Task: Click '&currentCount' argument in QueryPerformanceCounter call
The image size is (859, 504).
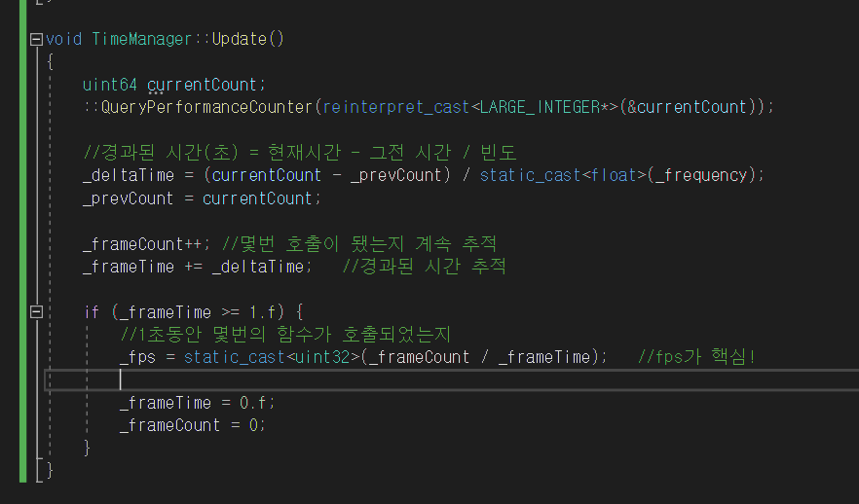Action: coord(687,107)
